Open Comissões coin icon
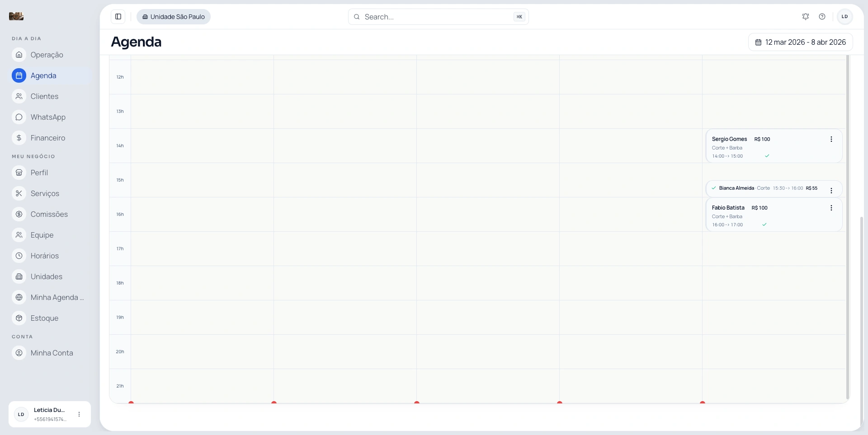 [19, 214]
